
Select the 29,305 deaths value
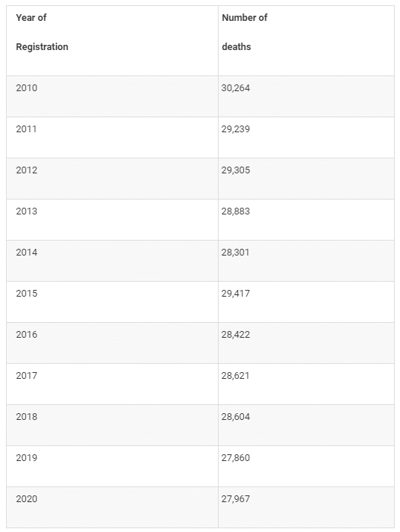tap(236, 170)
